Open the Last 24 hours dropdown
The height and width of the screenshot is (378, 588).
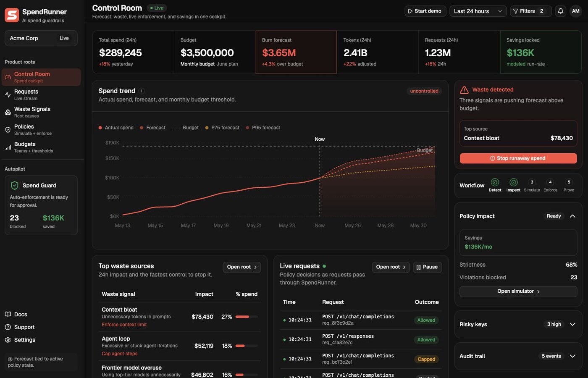click(x=478, y=11)
